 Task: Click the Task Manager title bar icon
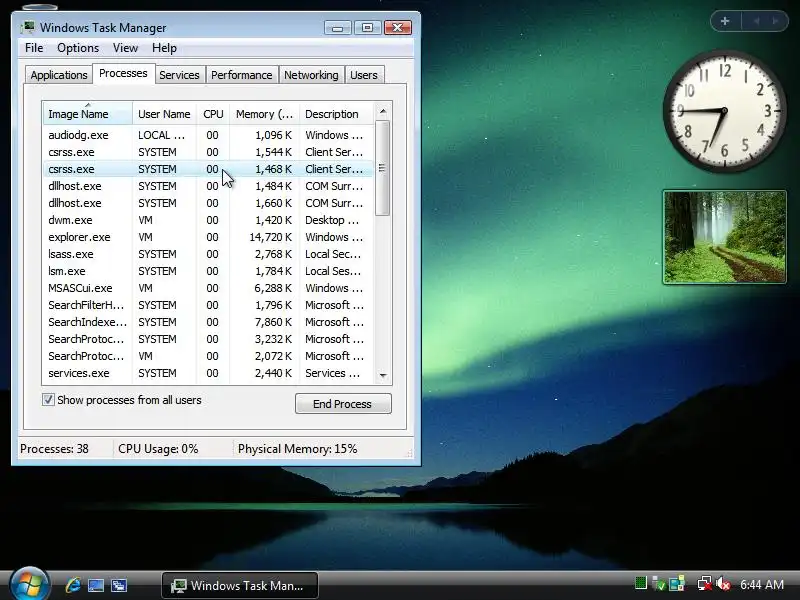29,27
